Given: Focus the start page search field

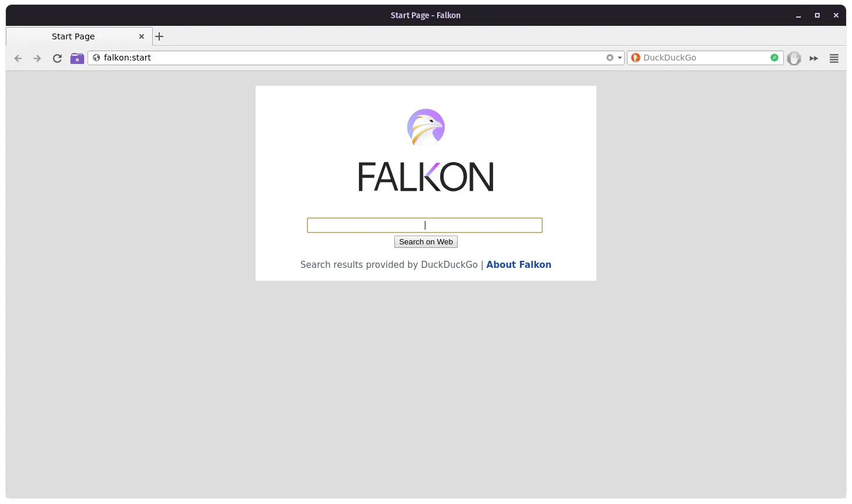Looking at the screenshot, I should pyautogui.click(x=424, y=225).
